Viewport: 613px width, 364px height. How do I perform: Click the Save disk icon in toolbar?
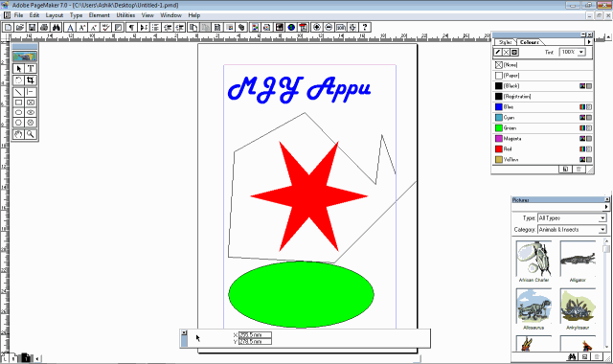click(32, 27)
